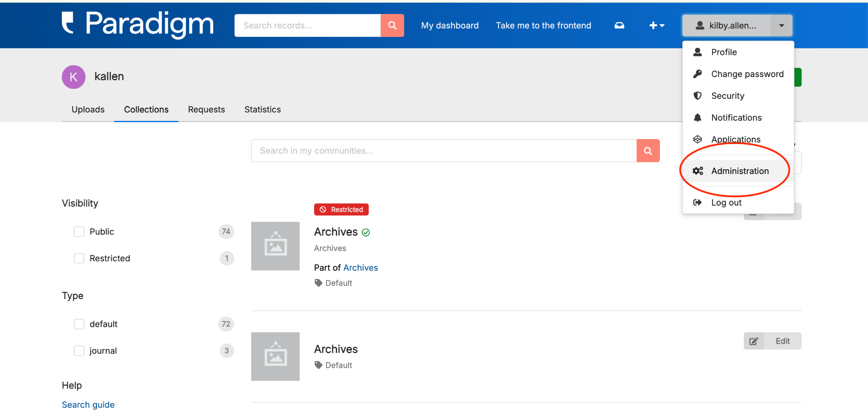Image resolution: width=868 pixels, height=419 pixels.
Task: Click the Public count badge 74
Action: (x=226, y=232)
